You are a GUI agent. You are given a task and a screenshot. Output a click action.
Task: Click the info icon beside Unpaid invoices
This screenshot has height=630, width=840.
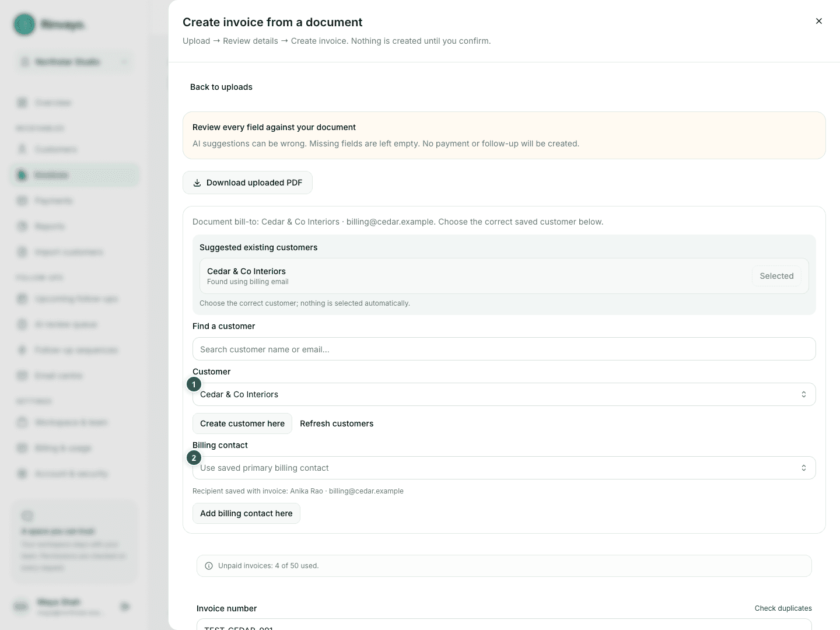click(x=209, y=566)
